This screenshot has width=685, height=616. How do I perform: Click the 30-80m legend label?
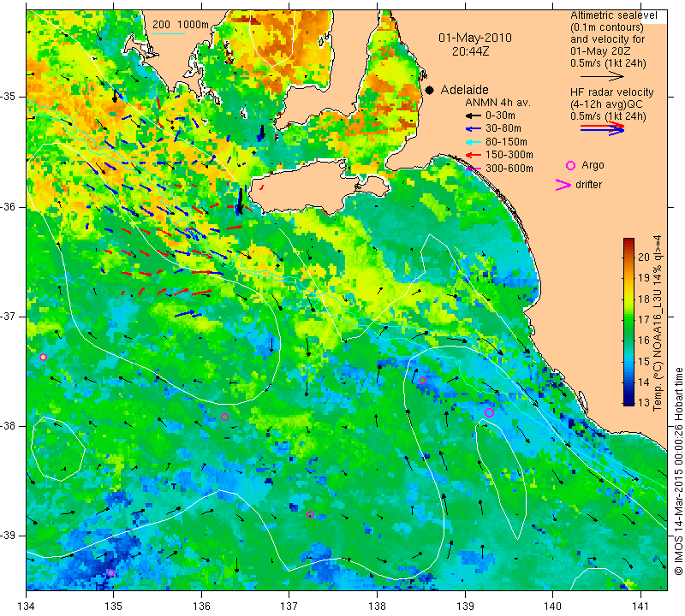point(503,129)
